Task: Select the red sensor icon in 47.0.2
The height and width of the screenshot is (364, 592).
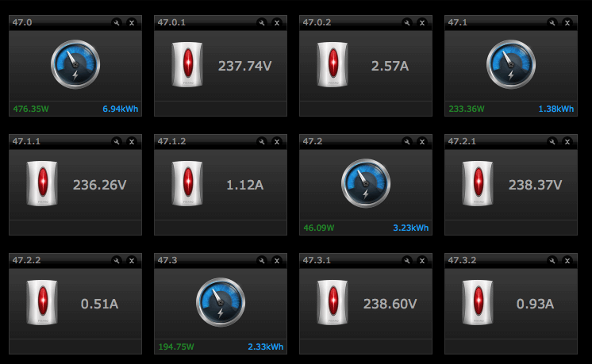Action: [333, 64]
